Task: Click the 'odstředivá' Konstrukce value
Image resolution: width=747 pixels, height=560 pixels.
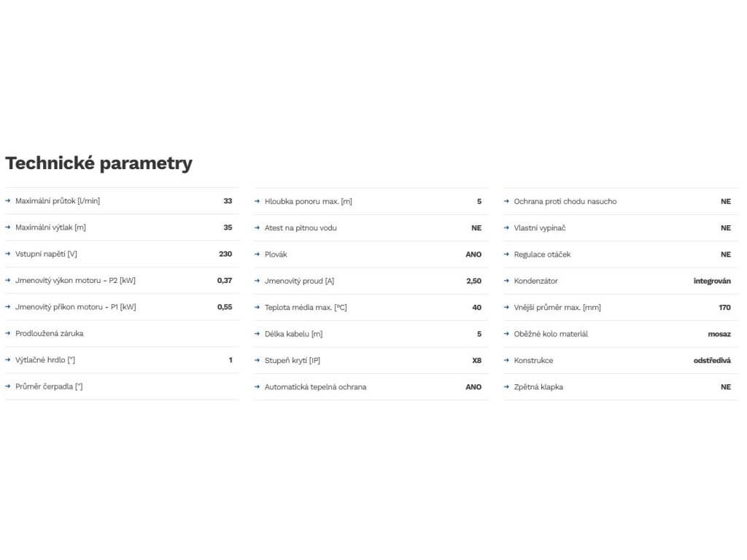Action: 711,360
